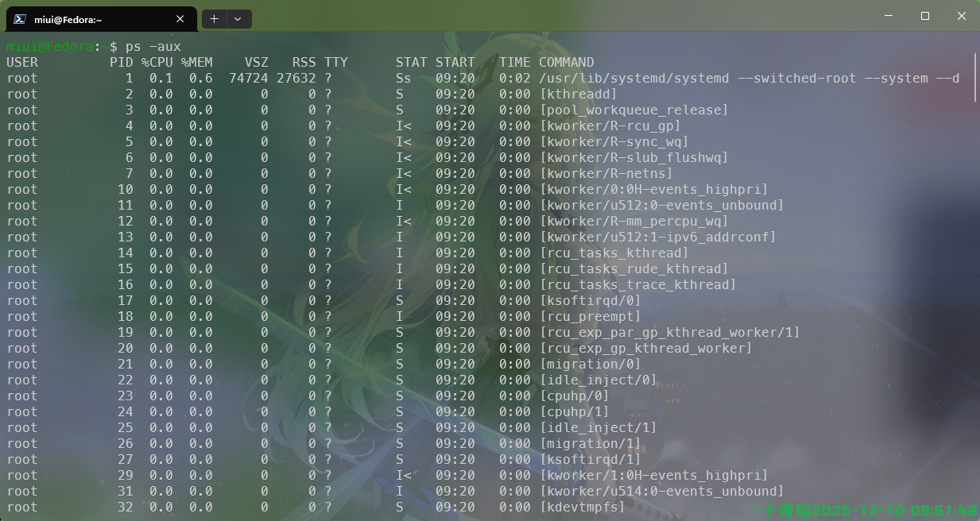The image size is (980, 521).
Task: Click the RSS value 27632
Action: [296, 79]
